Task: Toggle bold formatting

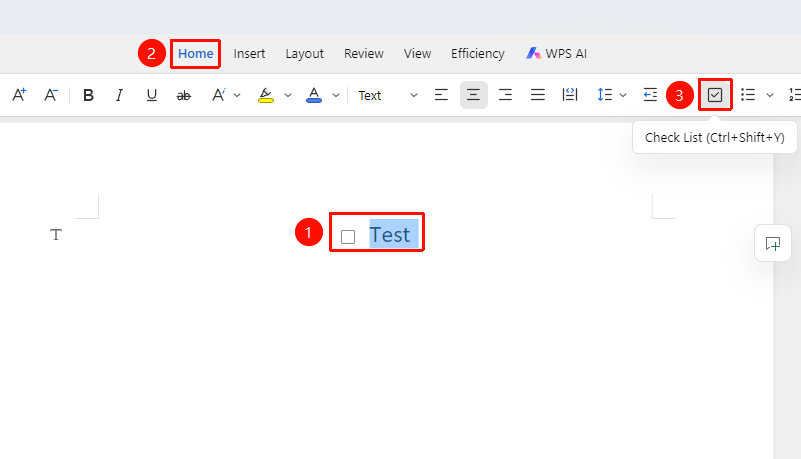Action: tap(88, 95)
